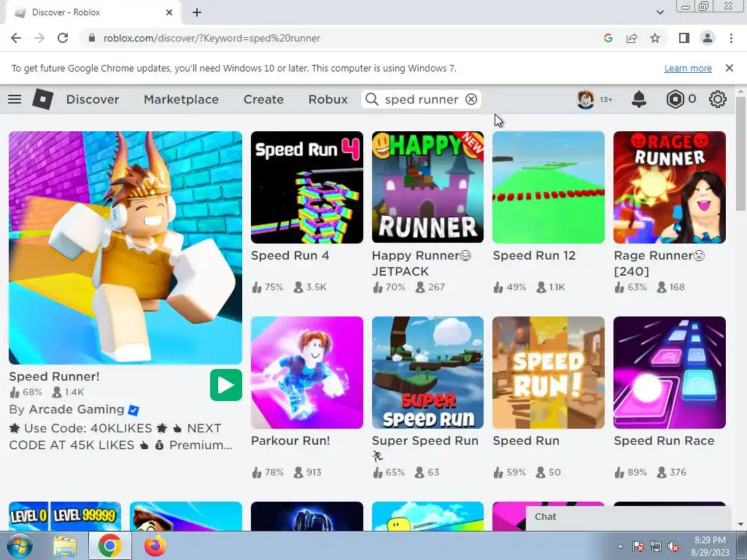Open the notifications bell
Image resolution: width=747 pixels, height=560 pixels.
point(639,99)
